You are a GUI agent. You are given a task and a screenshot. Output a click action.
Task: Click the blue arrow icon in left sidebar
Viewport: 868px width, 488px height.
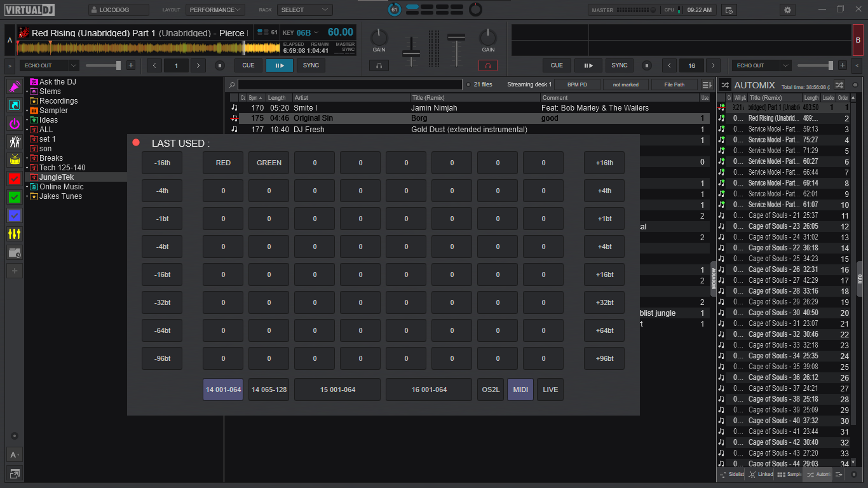(x=15, y=105)
